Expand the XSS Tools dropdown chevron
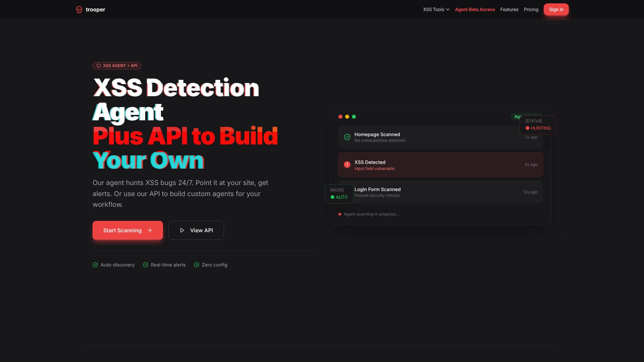644x362 pixels. pos(448,10)
